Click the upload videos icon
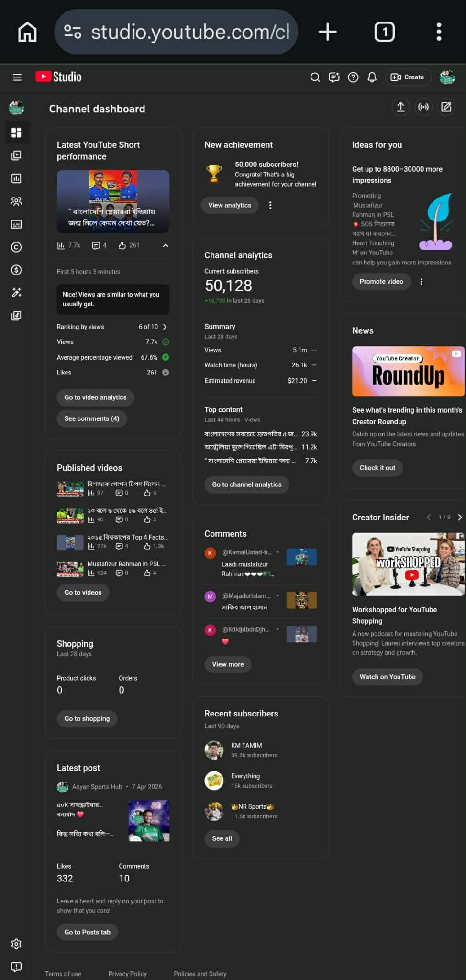This screenshot has height=980, width=466. point(401,107)
